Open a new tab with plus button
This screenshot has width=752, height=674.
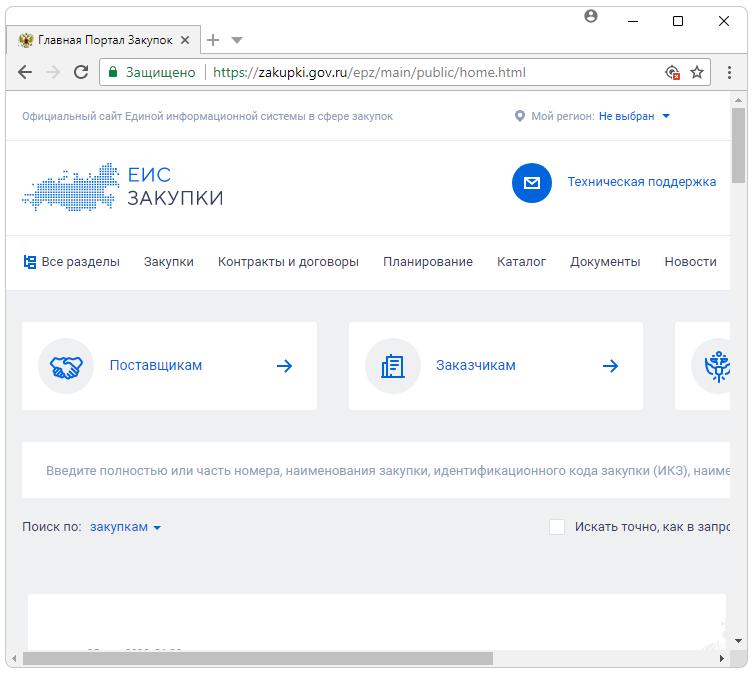coord(213,40)
